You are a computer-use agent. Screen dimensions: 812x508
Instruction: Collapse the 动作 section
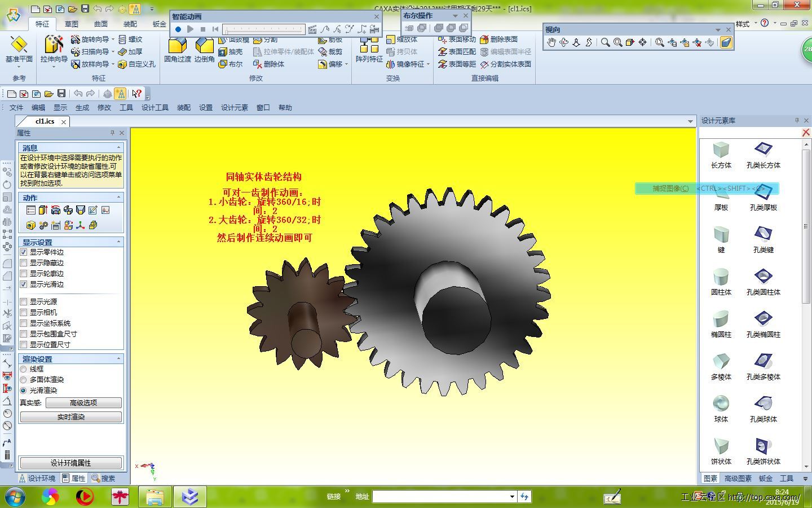(x=118, y=198)
